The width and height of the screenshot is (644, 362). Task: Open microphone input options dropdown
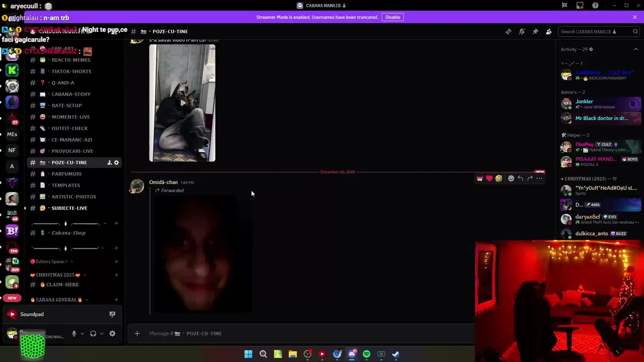pos(83,333)
